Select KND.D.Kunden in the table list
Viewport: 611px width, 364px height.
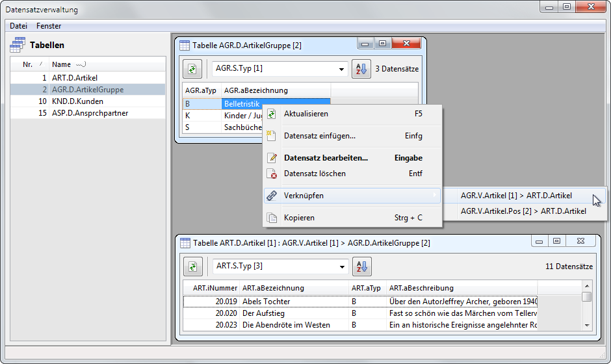click(x=77, y=101)
